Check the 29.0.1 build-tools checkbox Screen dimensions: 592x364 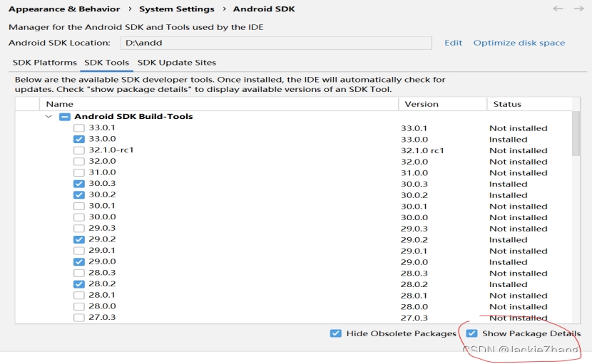[x=79, y=251]
